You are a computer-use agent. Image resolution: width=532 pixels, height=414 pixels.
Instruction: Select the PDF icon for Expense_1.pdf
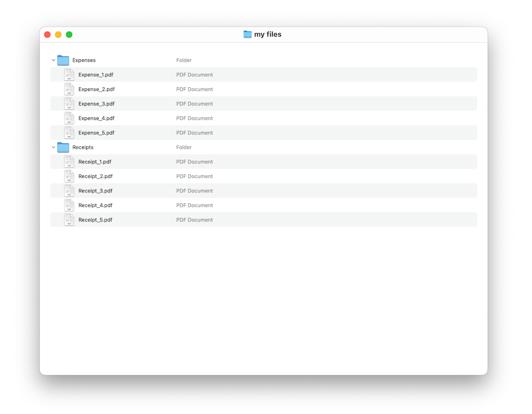pos(69,74)
